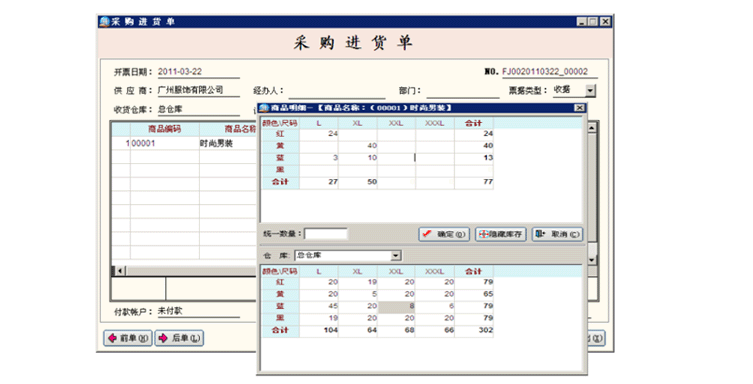This screenshot has height=384, width=753.
Task: Click 颜色\尺码 header in upper grid
Action: tap(280, 123)
